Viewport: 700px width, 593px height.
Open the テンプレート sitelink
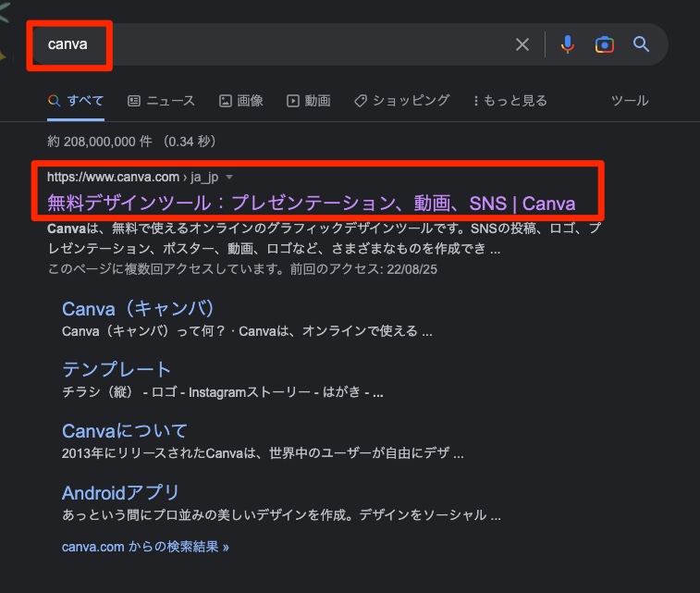click(x=117, y=369)
